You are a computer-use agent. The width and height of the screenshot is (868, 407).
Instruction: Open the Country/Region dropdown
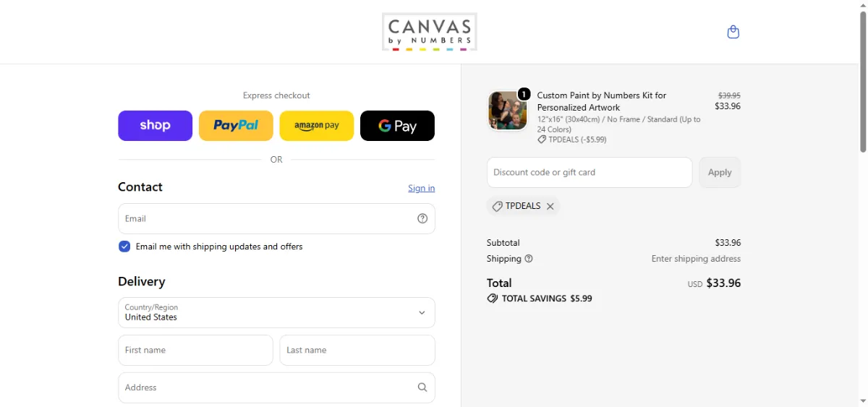pyautogui.click(x=276, y=312)
